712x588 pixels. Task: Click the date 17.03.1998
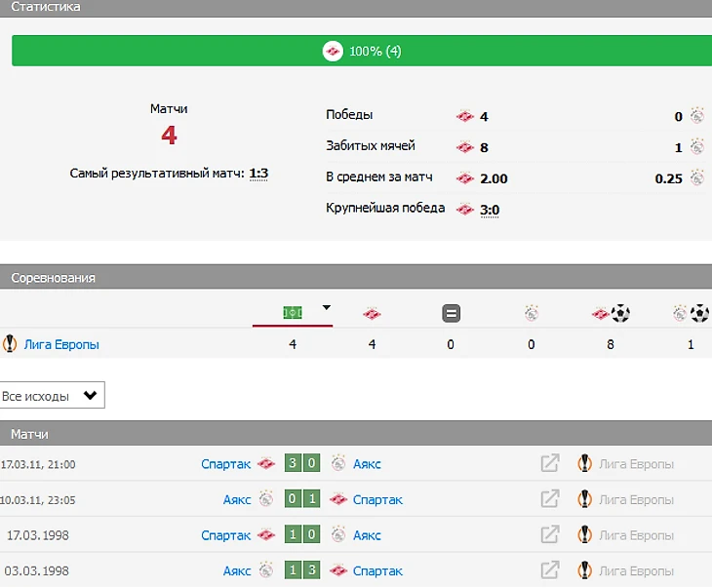(38, 535)
